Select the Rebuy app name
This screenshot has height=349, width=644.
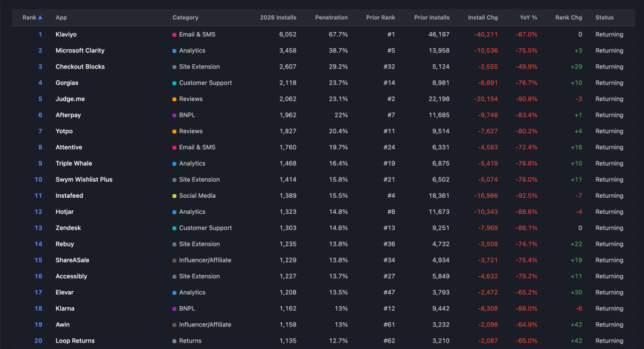point(65,244)
